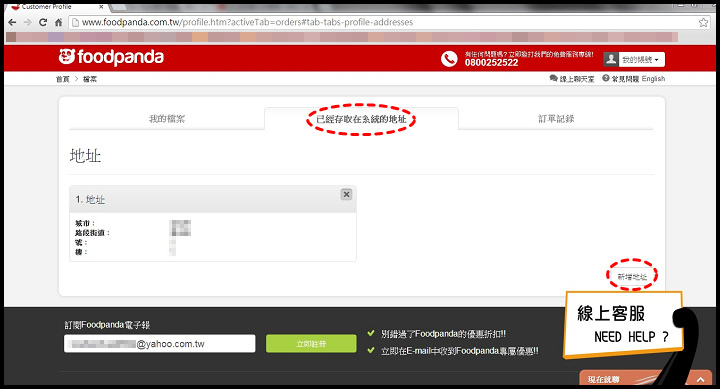Switch to the 訂單記錄 tab

coord(556,119)
